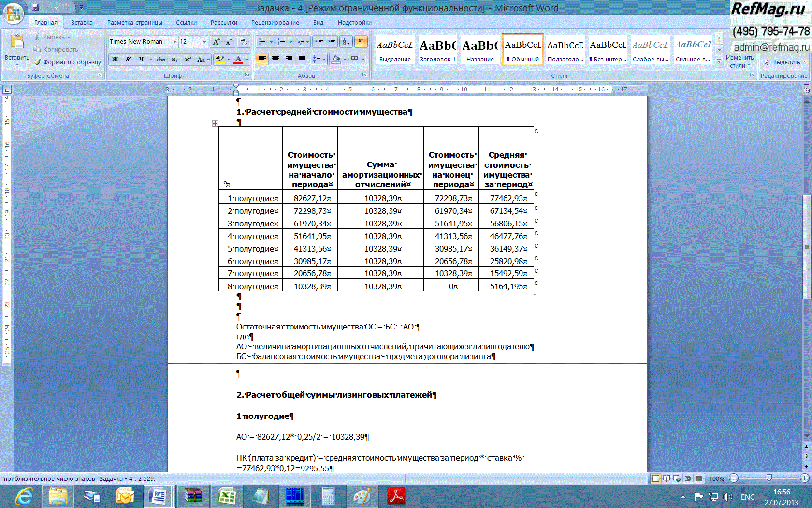Apply superscript formatting

coord(188,60)
